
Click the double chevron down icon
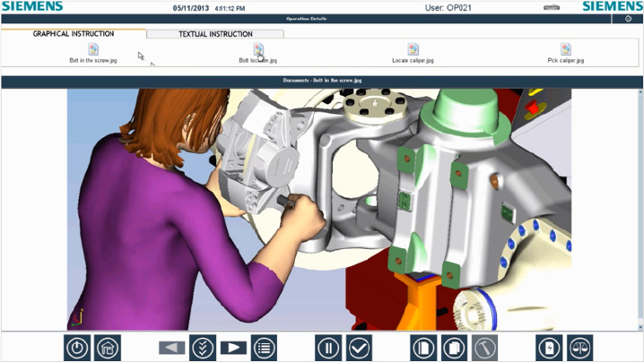(203, 348)
